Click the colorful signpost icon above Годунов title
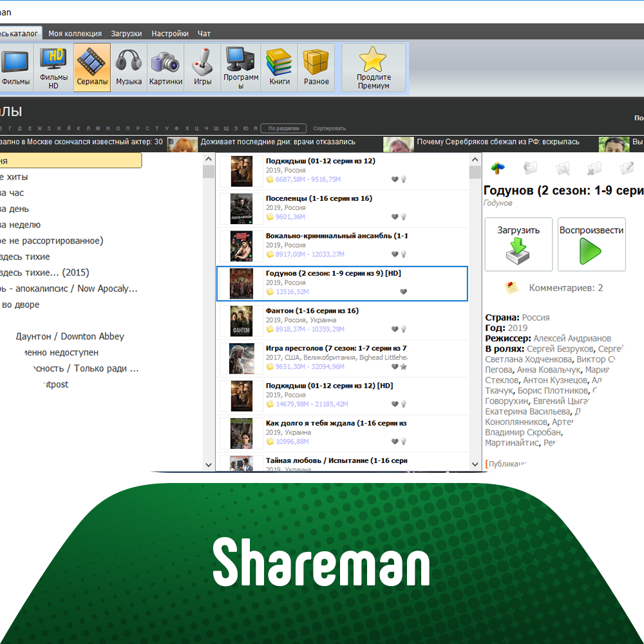644x644 pixels. pos(498,167)
